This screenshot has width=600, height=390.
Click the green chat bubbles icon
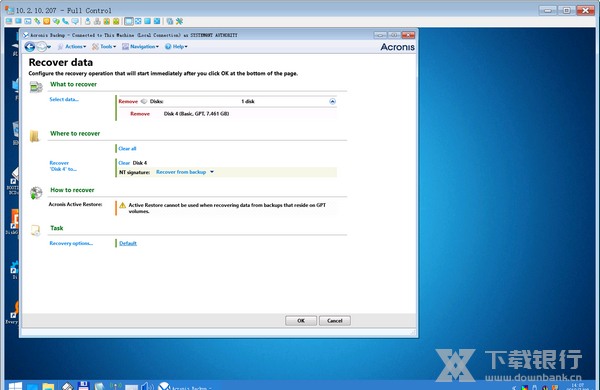pos(56,21)
